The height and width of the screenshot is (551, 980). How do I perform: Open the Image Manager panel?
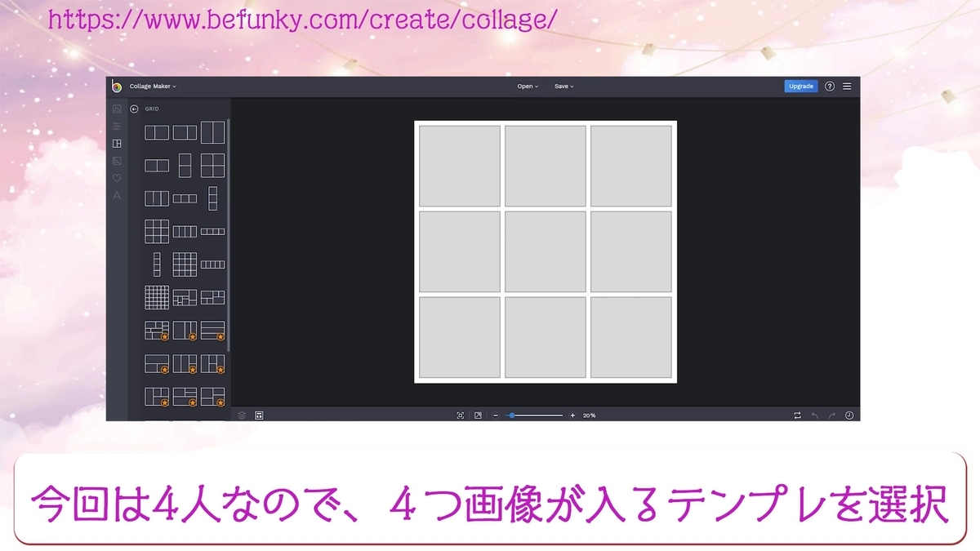[117, 109]
